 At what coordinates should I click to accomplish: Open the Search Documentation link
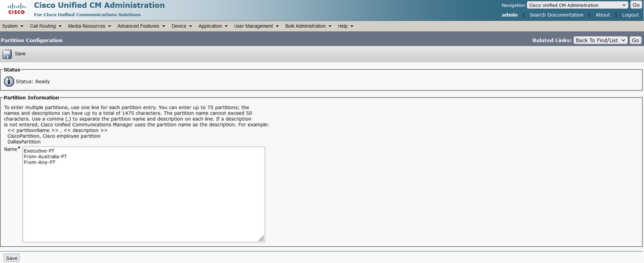tap(556, 15)
